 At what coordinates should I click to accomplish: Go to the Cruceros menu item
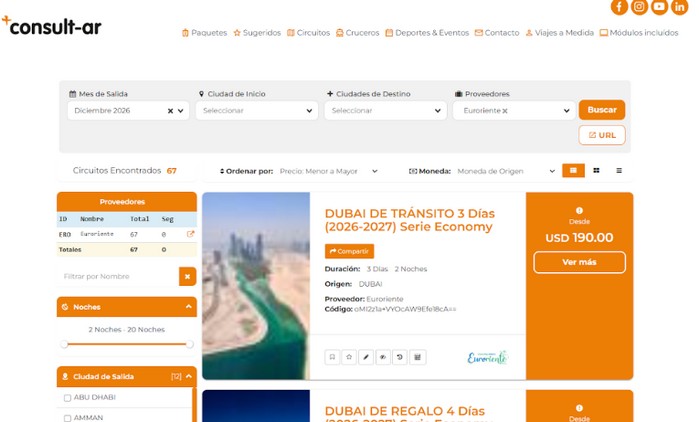357,33
